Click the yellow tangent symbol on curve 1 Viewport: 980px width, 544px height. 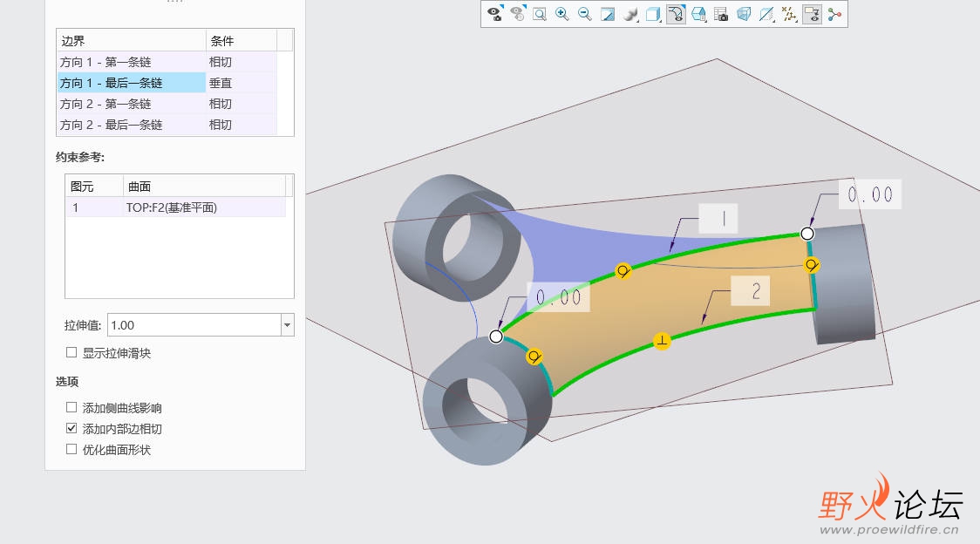(623, 271)
